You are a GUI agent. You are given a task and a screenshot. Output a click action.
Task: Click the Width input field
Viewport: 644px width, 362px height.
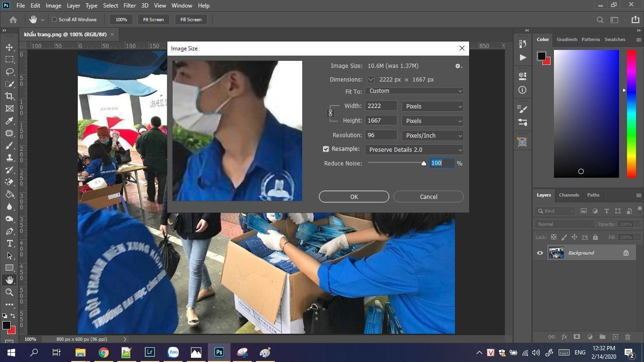tap(380, 106)
